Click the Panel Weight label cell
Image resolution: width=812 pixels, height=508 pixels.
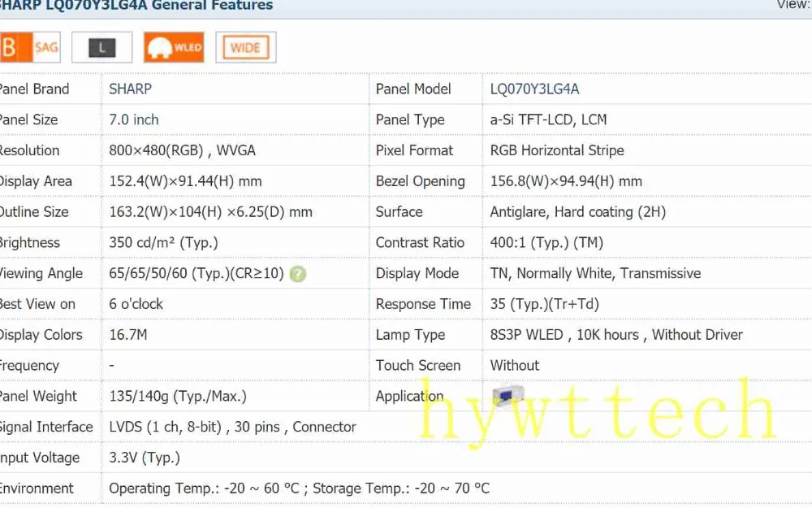(x=38, y=396)
